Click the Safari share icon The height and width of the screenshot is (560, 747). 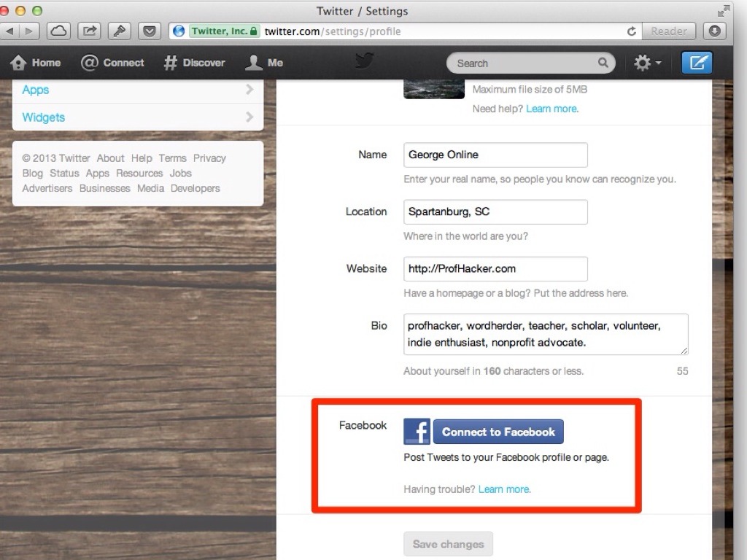click(x=89, y=31)
